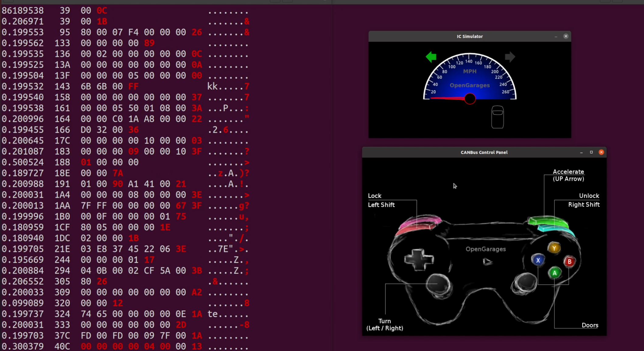
Task: Click the gray right turn signal arrow
Action: tap(510, 57)
